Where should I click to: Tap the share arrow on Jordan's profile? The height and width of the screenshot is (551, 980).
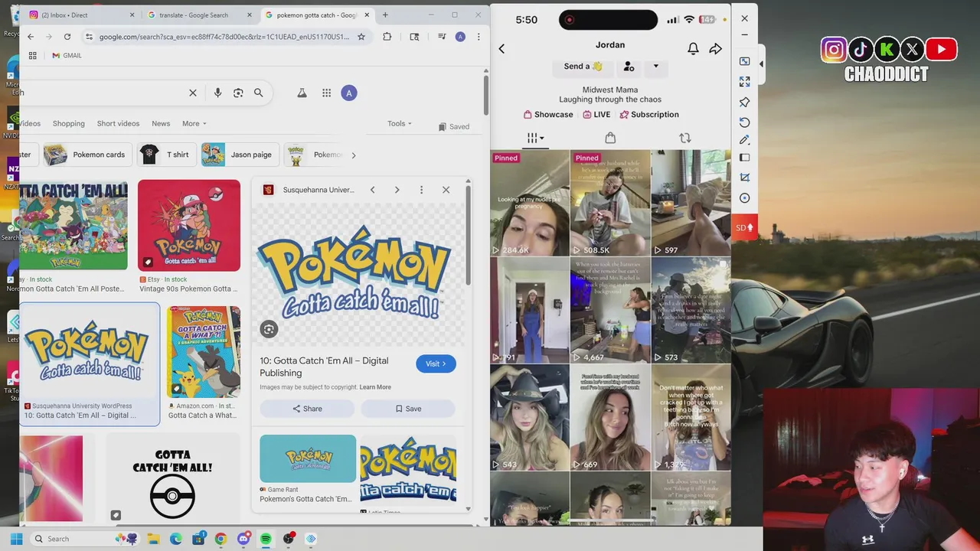click(715, 48)
